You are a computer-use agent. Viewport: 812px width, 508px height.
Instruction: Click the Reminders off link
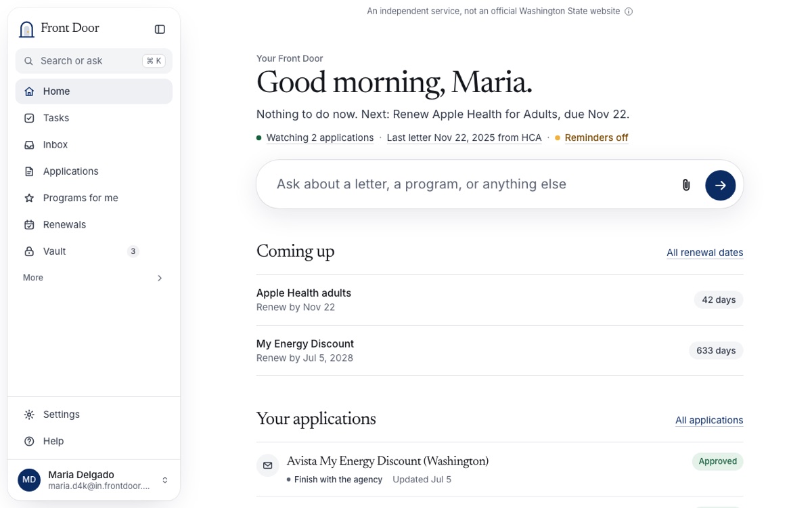[596, 137]
